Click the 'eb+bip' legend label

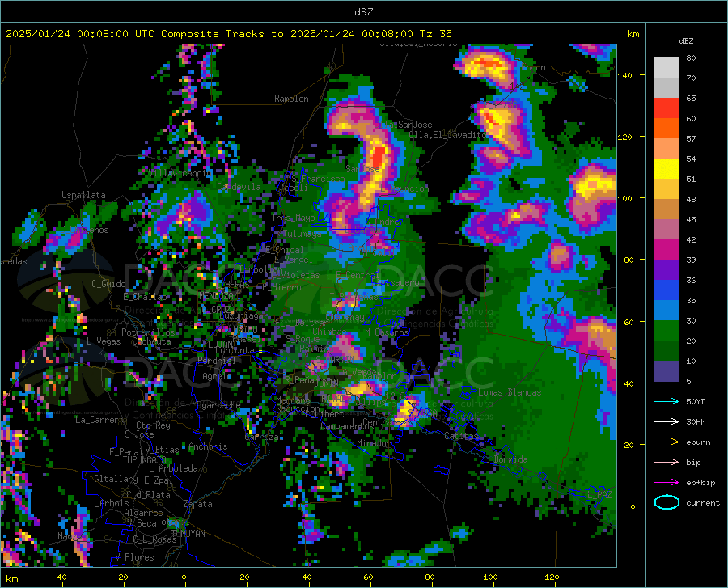[x=700, y=483]
